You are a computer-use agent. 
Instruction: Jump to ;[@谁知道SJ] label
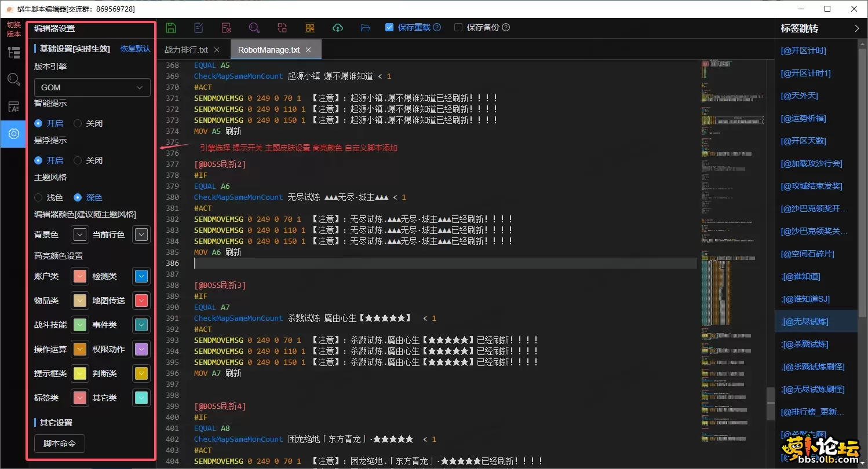(805, 299)
